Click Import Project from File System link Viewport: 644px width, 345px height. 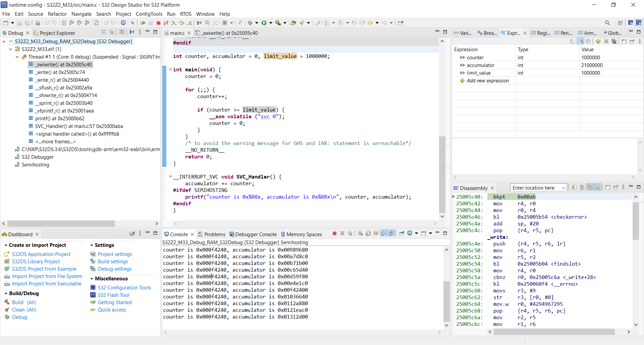47,276
